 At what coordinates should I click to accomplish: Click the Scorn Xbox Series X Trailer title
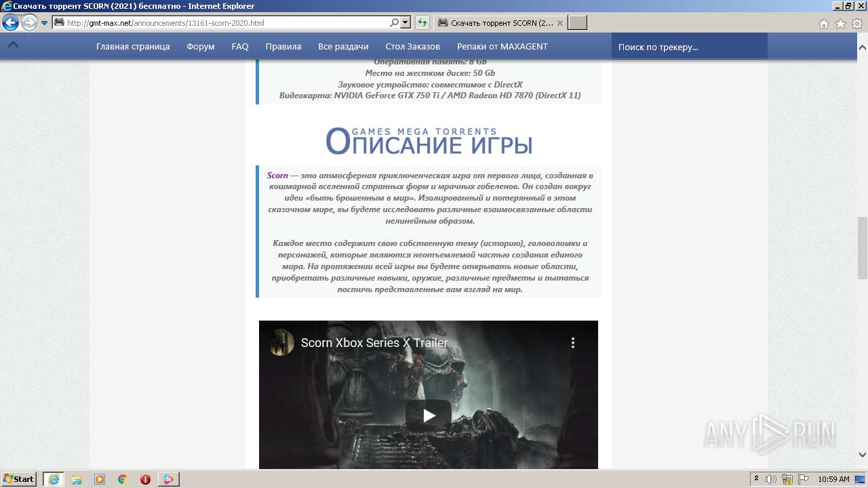click(x=374, y=343)
